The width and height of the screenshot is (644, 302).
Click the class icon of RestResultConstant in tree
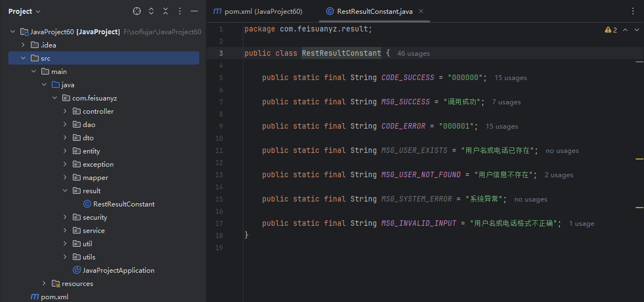pyautogui.click(x=87, y=204)
